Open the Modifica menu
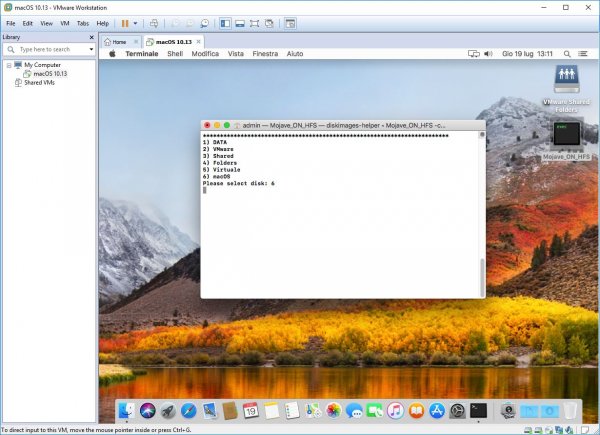The image size is (600, 435). [x=205, y=54]
